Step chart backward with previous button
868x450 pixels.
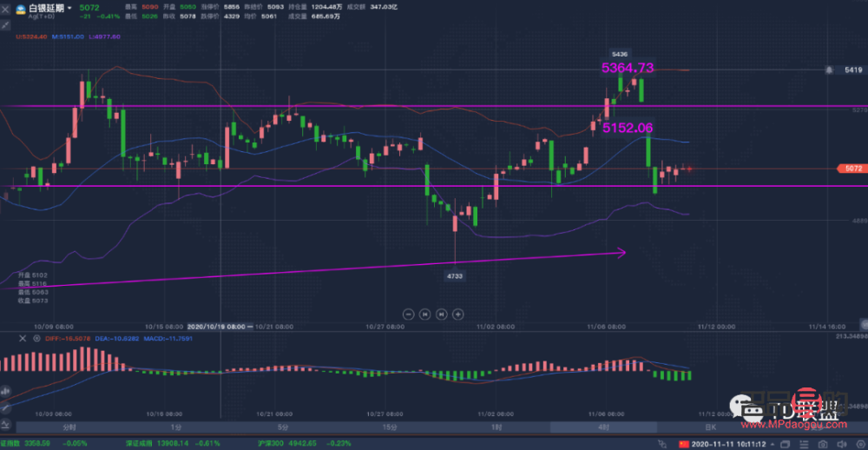[x=424, y=314]
